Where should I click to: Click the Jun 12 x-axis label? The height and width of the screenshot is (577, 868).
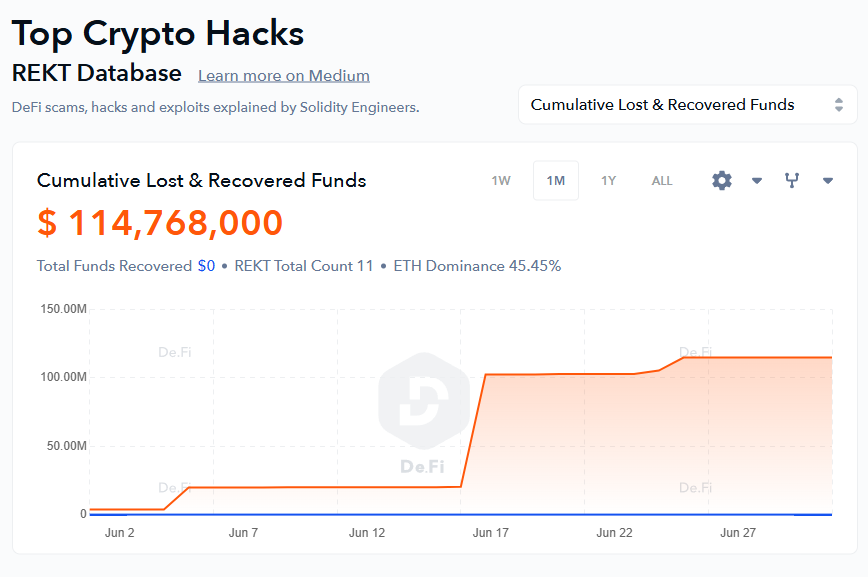pyautogui.click(x=366, y=533)
